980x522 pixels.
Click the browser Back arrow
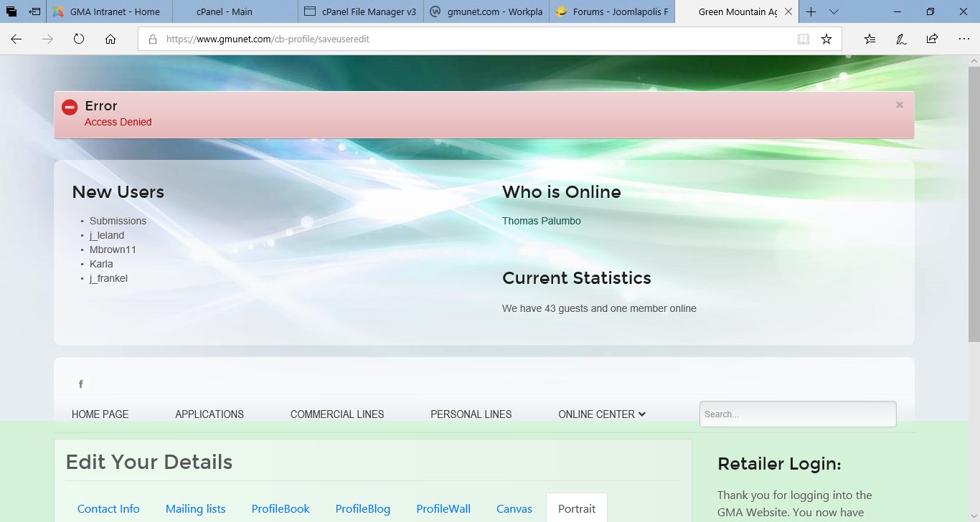16,39
